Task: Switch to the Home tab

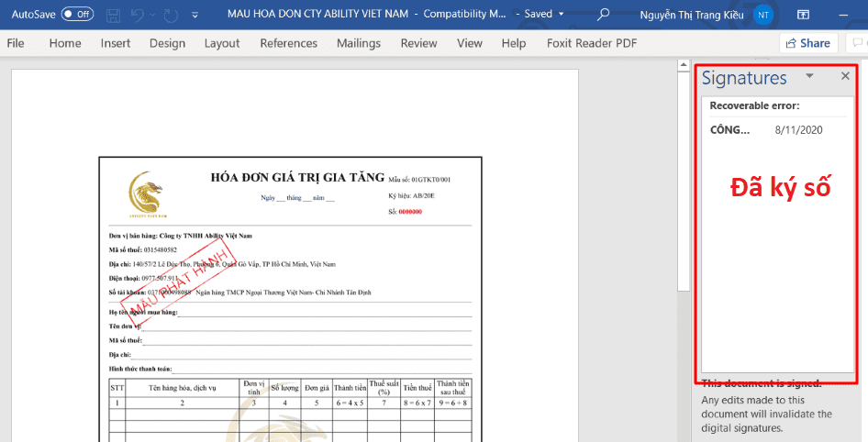Action: [x=65, y=43]
